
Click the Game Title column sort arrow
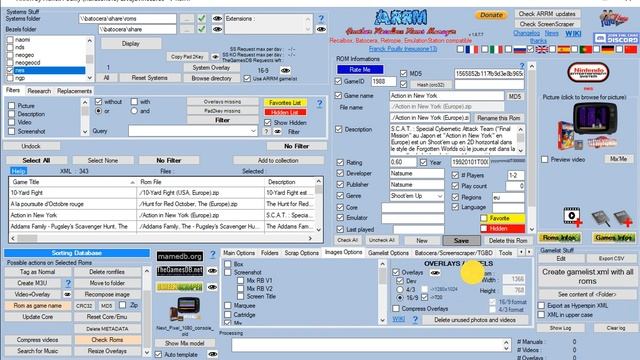click(x=132, y=182)
